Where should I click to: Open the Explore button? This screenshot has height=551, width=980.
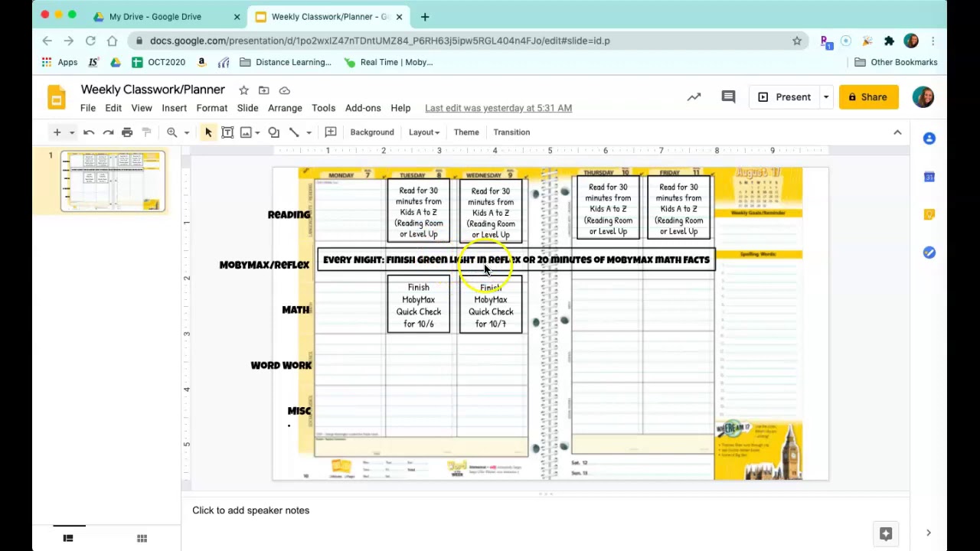pos(886,533)
